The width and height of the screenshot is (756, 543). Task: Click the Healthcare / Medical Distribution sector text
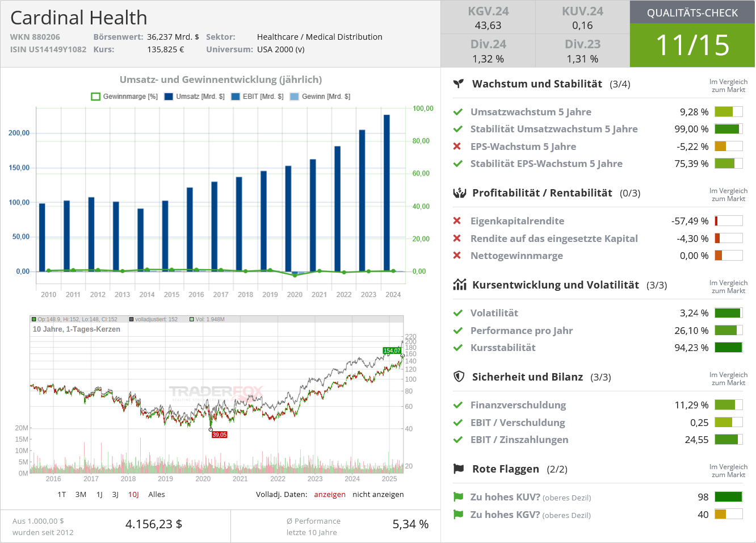pyautogui.click(x=320, y=37)
